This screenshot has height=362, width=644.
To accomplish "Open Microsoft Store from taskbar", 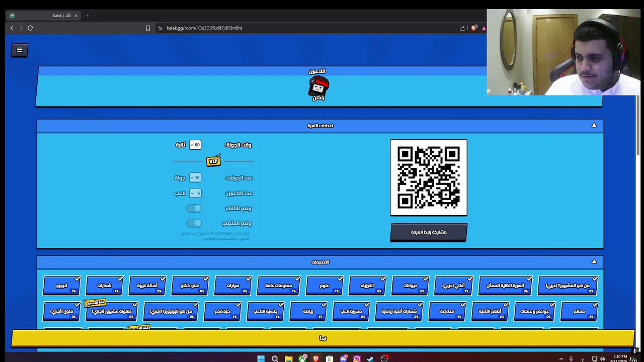I will (x=329, y=358).
